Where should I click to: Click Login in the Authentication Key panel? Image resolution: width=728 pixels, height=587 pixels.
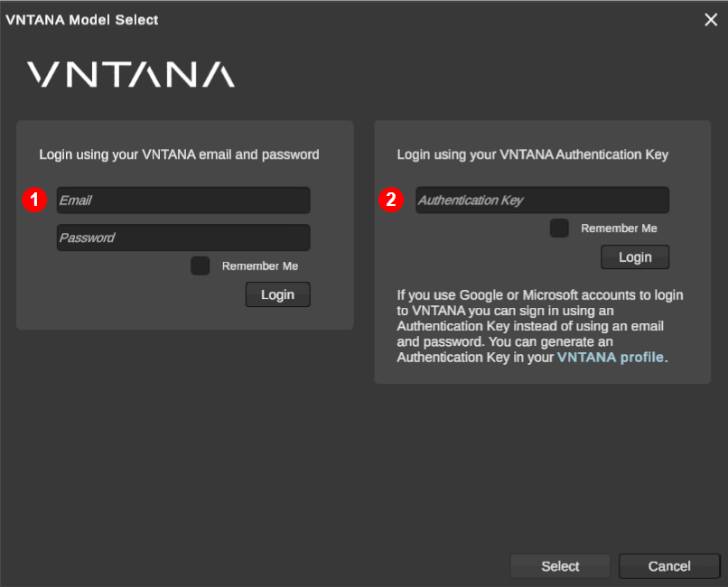[634, 256]
